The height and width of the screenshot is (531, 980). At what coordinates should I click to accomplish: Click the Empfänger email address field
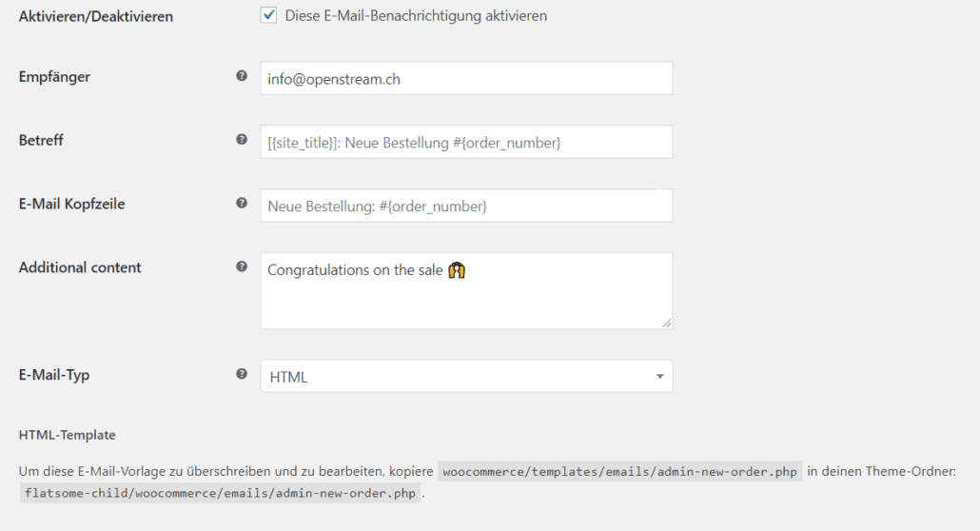[x=466, y=79]
